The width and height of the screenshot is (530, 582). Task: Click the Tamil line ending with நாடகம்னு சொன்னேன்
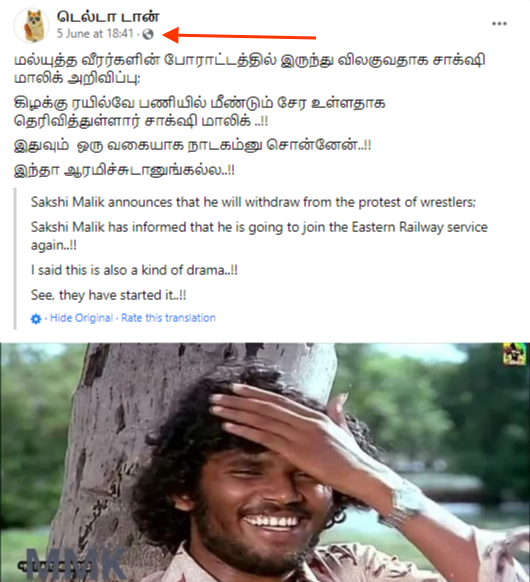coord(192,145)
